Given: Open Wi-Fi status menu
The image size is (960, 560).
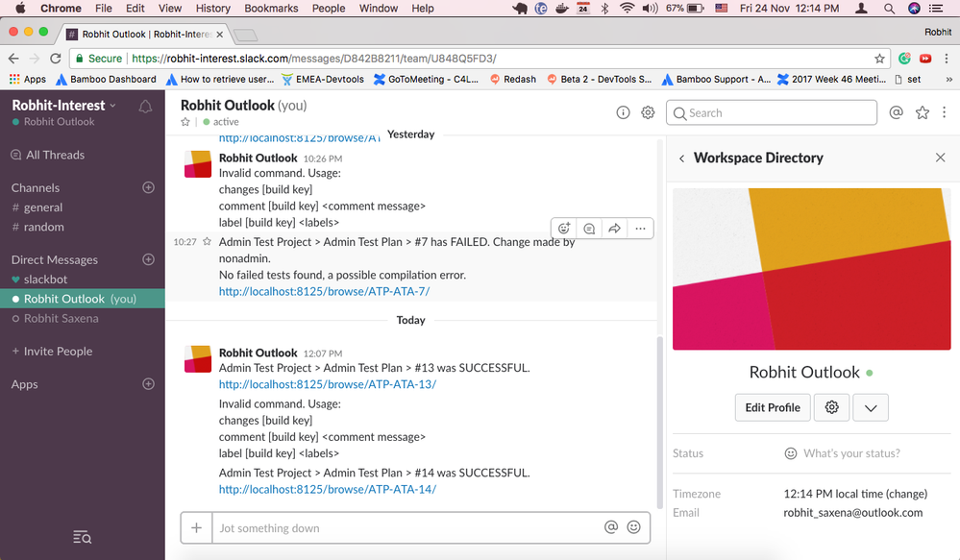Looking at the screenshot, I should pos(627,8).
